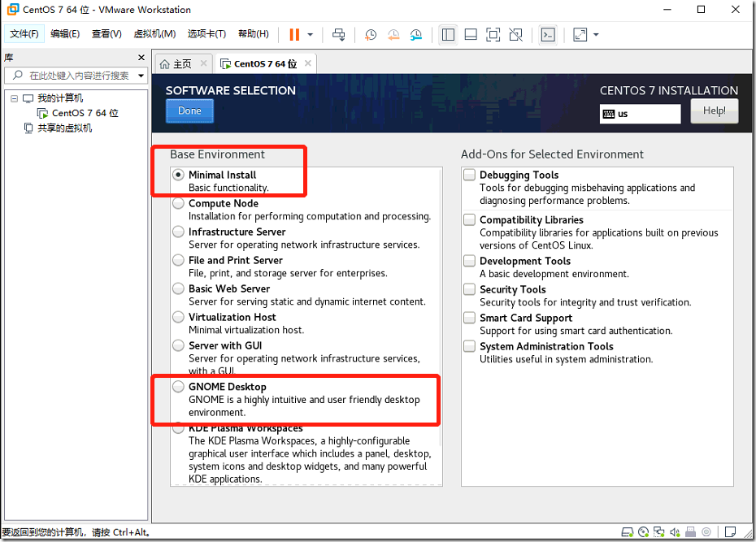Click the us keyboard layout indicator
This screenshot has width=756, height=542.
[640, 115]
